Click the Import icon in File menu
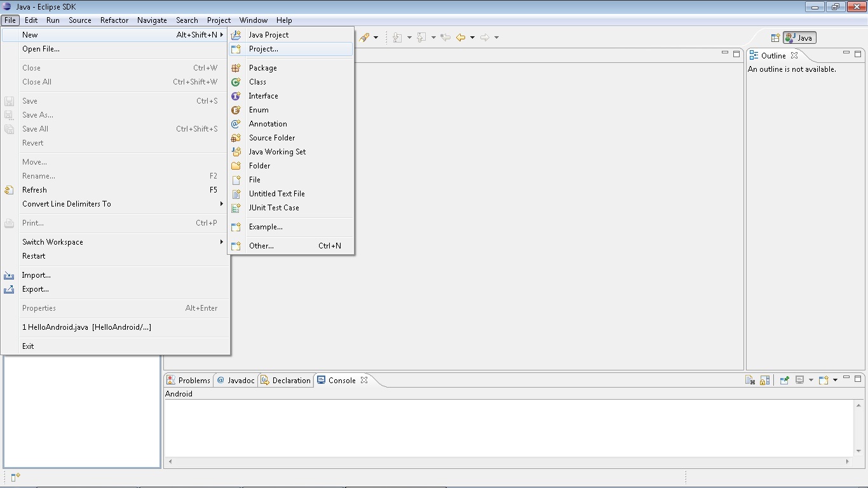Image resolution: width=868 pixels, height=488 pixels. click(x=9, y=275)
